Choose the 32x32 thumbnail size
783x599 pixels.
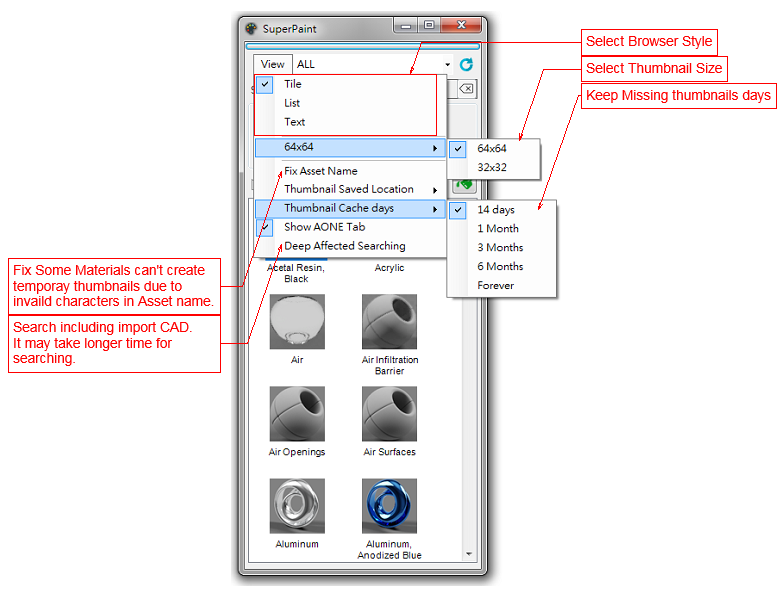(x=493, y=167)
